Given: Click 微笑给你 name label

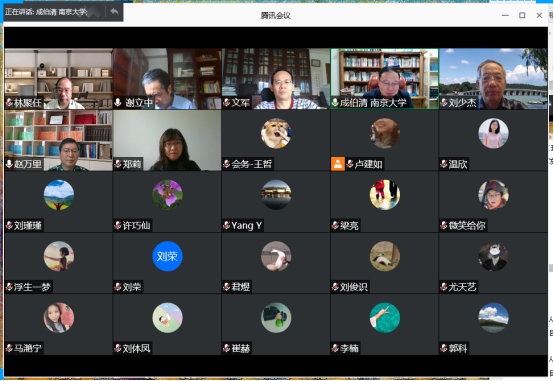Looking at the screenshot, I should [467, 225].
